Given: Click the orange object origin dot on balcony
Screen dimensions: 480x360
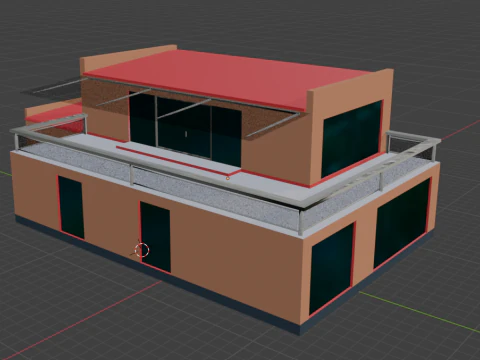Looking at the screenshot, I should (228, 178).
